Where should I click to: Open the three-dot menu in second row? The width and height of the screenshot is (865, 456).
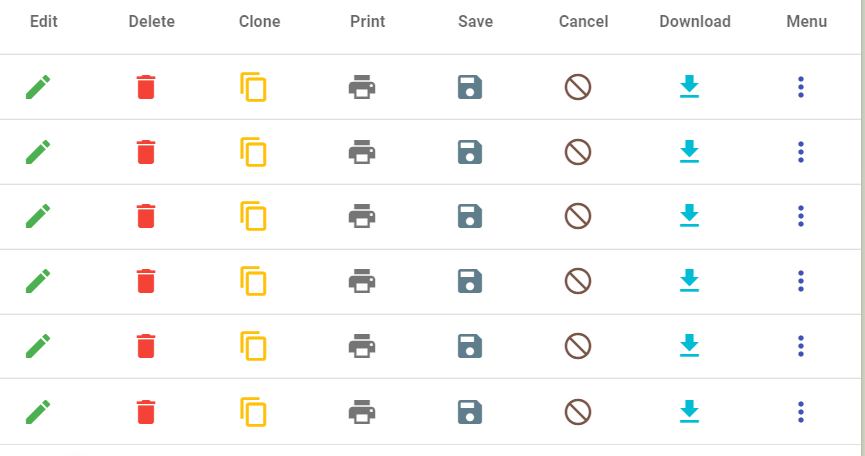(x=801, y=152)
